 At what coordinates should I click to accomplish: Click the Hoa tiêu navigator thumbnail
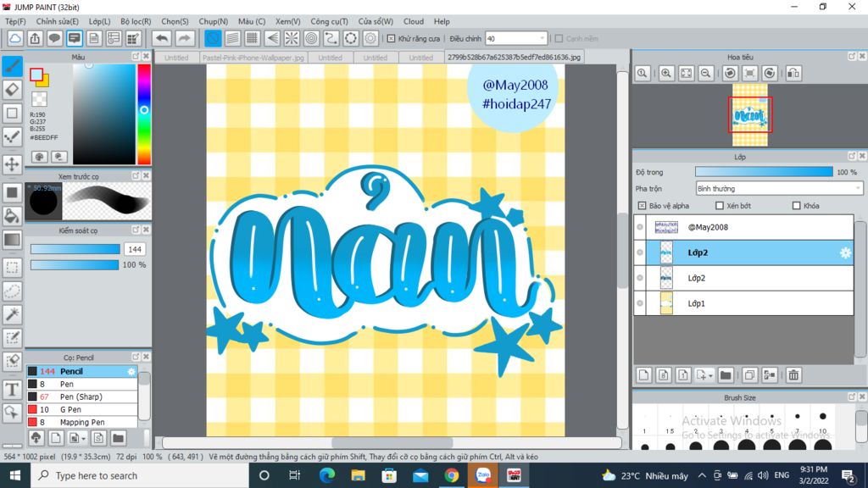pyautogui.click(x=750, y=115)
